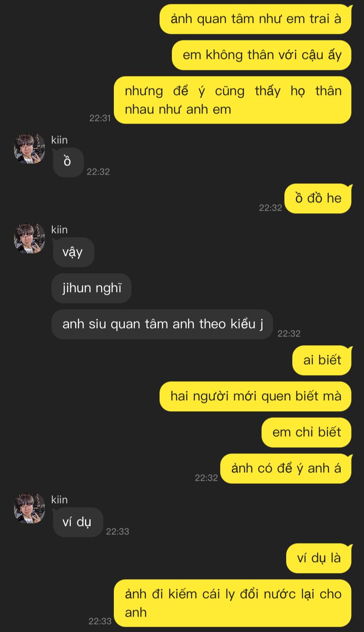This screenshot has height=632, width=364.
Task: Tap "anh siu quan tâm anh theo kiểu j"
Action: (162, 324)
